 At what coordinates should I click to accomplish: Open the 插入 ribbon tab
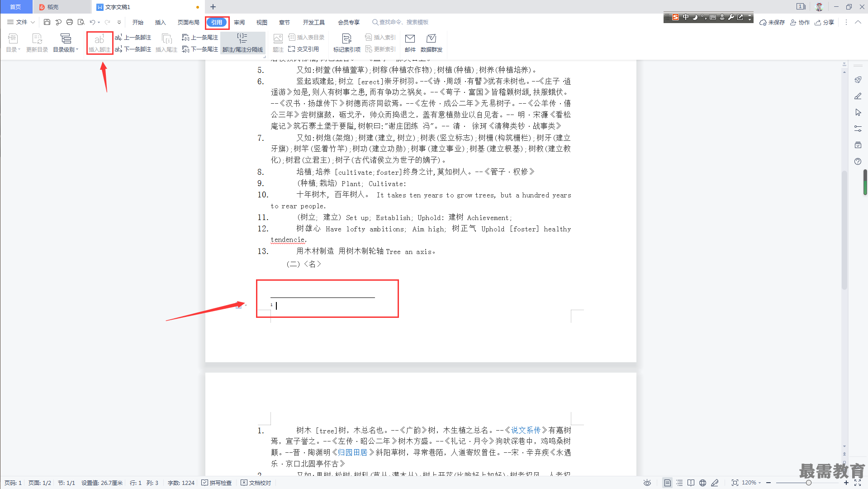161,22
